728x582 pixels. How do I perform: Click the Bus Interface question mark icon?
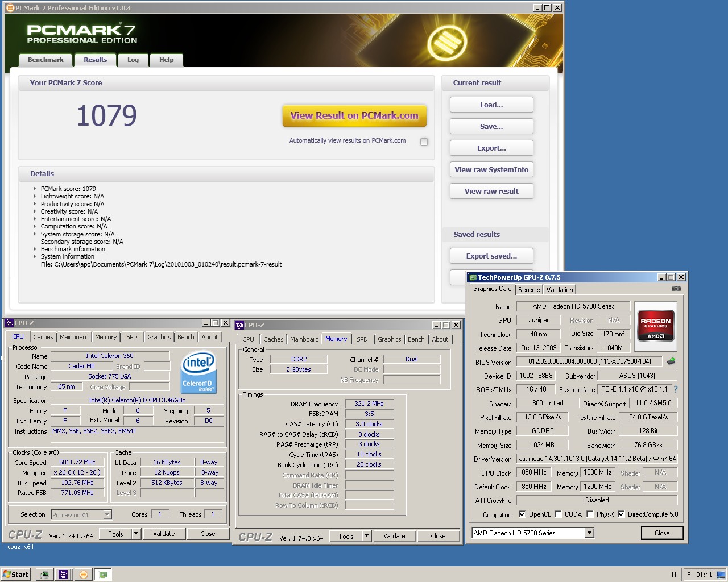676,389
